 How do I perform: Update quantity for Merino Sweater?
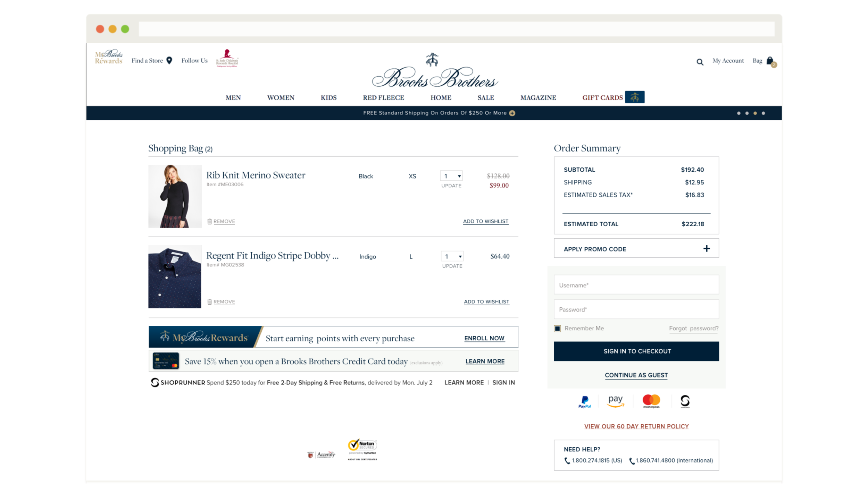click(x=451, y=186)
